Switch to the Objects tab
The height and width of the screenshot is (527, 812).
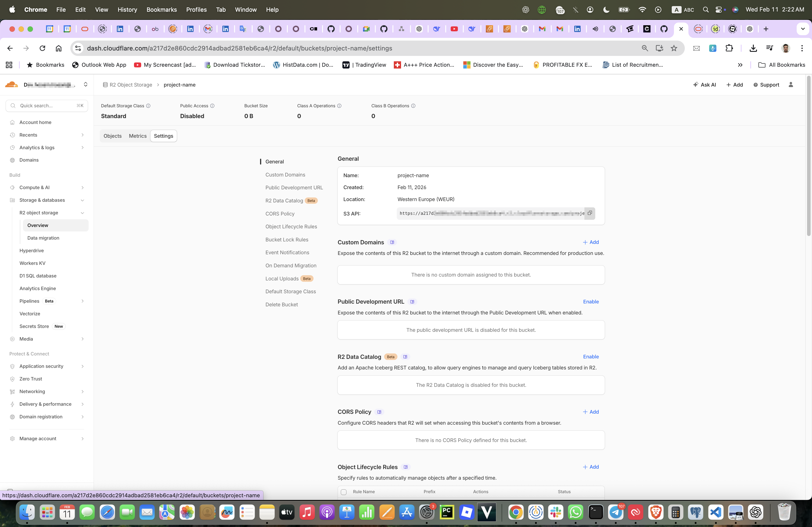(112, 136)
